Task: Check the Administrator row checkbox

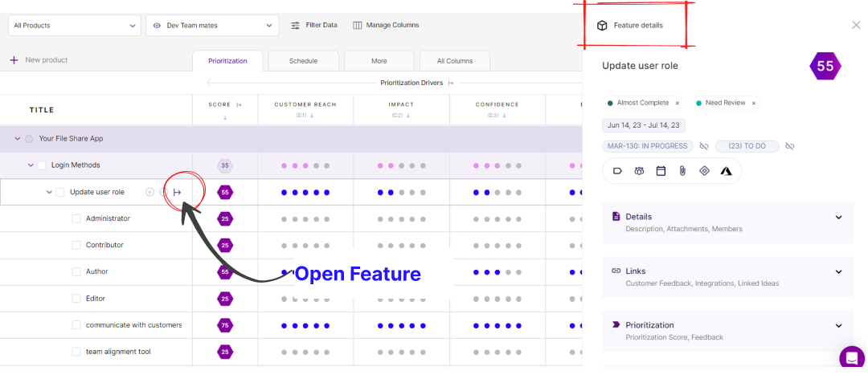Action: pos(77,218)
